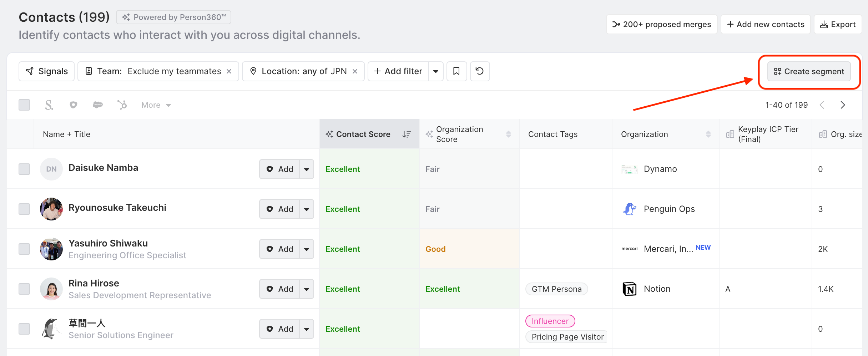Screen dimensions: 868x356
Task: Click the Create segment button
Action: (809, 71)
